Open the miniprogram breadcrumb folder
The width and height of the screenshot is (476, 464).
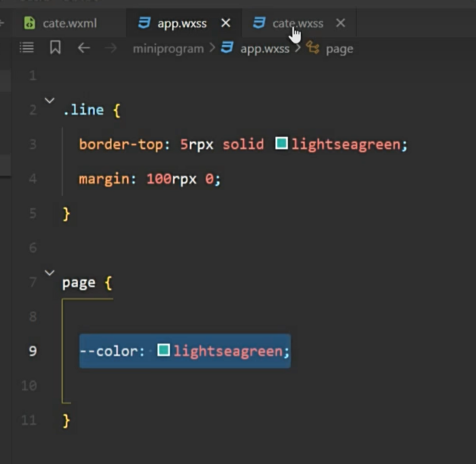click(x=168, y=49)
